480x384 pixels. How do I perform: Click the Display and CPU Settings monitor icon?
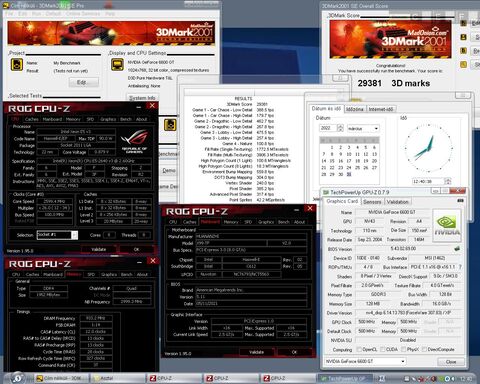[117, 65]
